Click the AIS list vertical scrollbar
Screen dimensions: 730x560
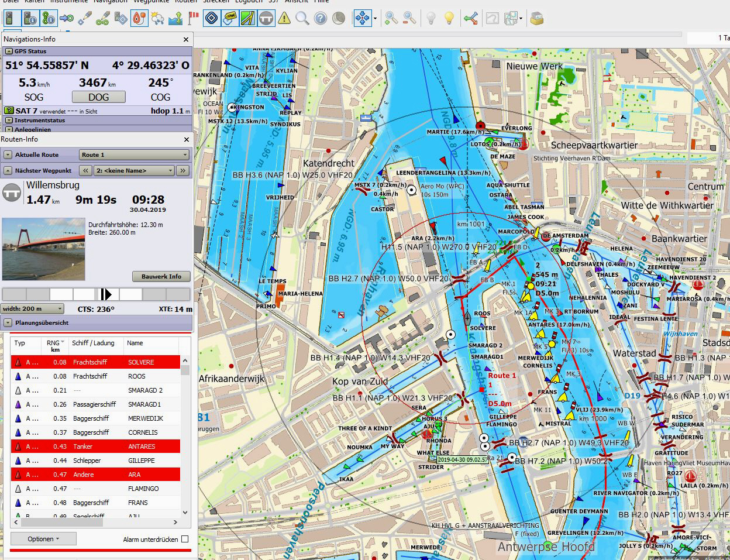click(x=185, y=435)
